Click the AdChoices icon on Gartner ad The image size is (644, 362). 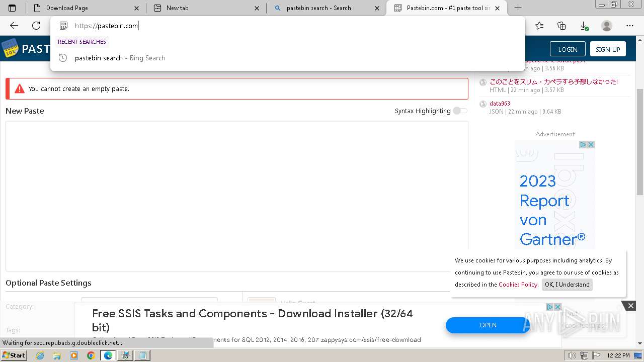[x=583, y=144]
